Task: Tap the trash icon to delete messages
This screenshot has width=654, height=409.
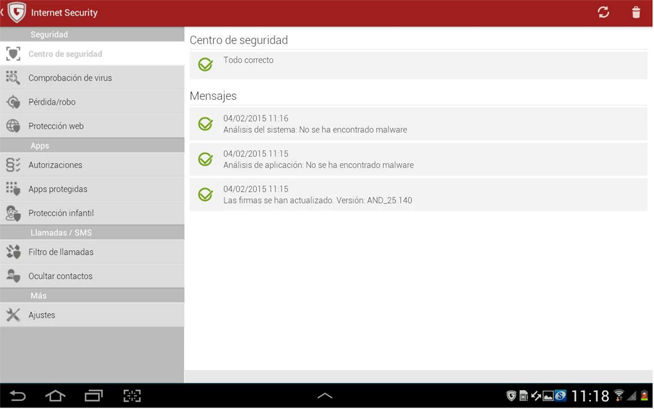Action: 636,13
